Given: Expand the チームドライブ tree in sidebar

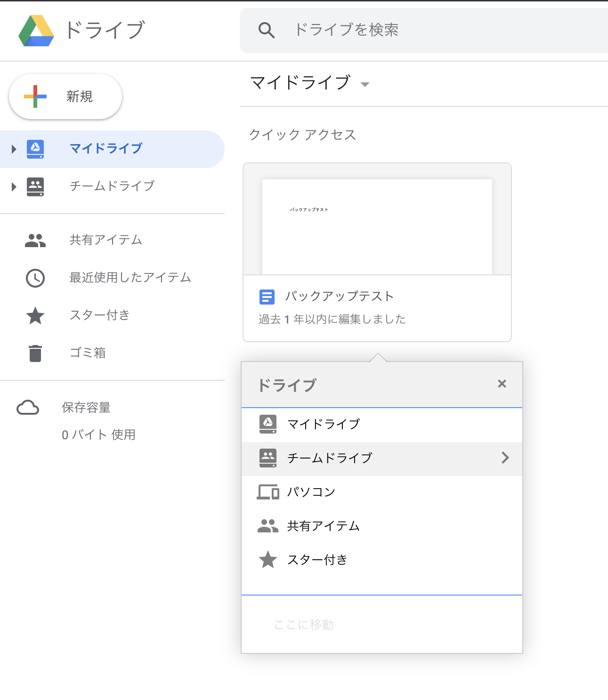Looking at the screenshot, I should [14, 187].
